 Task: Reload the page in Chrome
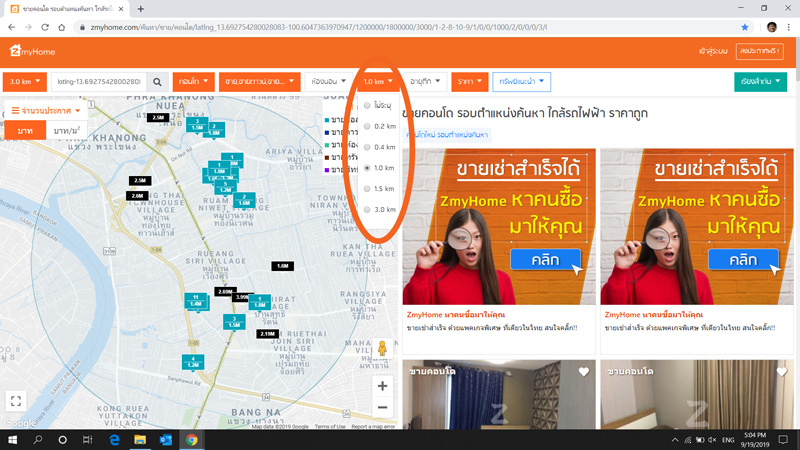pyautogui.click(x=45, y=27)
